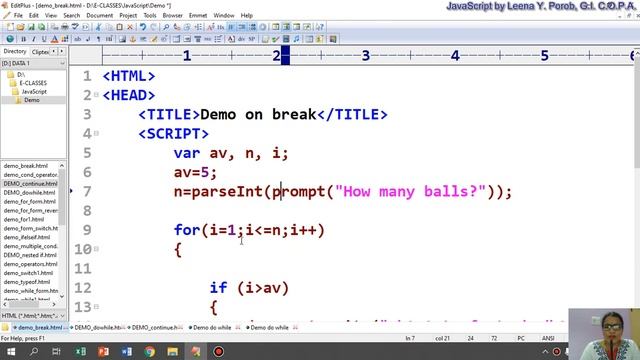Open PowerPoint from the taskbar
Screen dimensions: 640x360
[104, 351]
